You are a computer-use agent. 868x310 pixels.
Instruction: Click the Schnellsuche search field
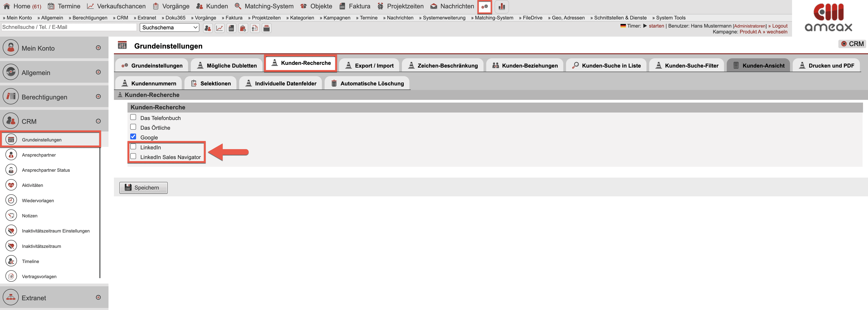(69, 27)
